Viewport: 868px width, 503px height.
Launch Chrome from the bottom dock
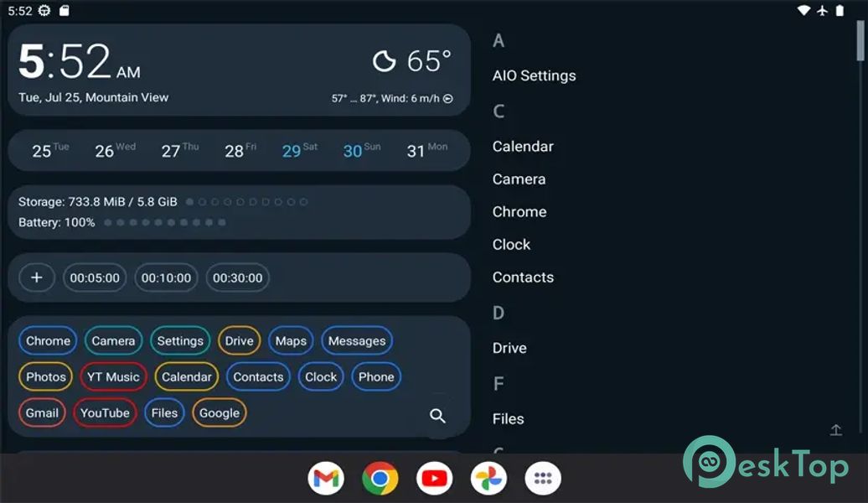[380, 479]
